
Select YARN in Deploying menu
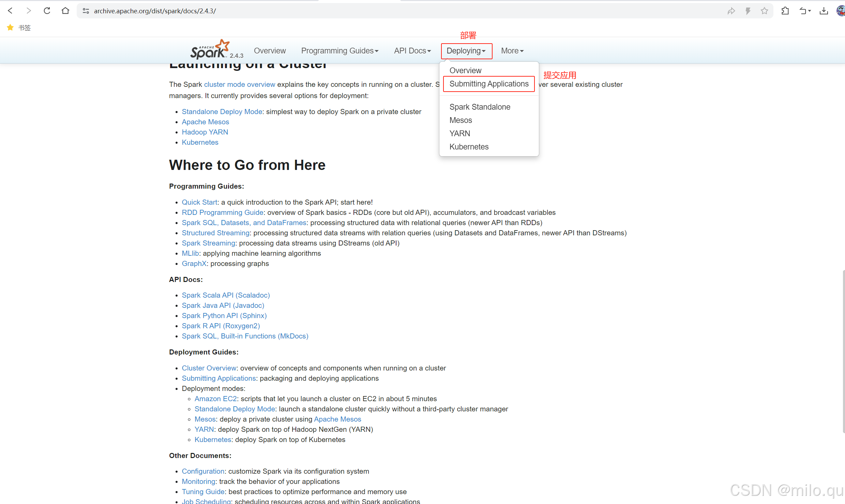click(x=459, y=133)
